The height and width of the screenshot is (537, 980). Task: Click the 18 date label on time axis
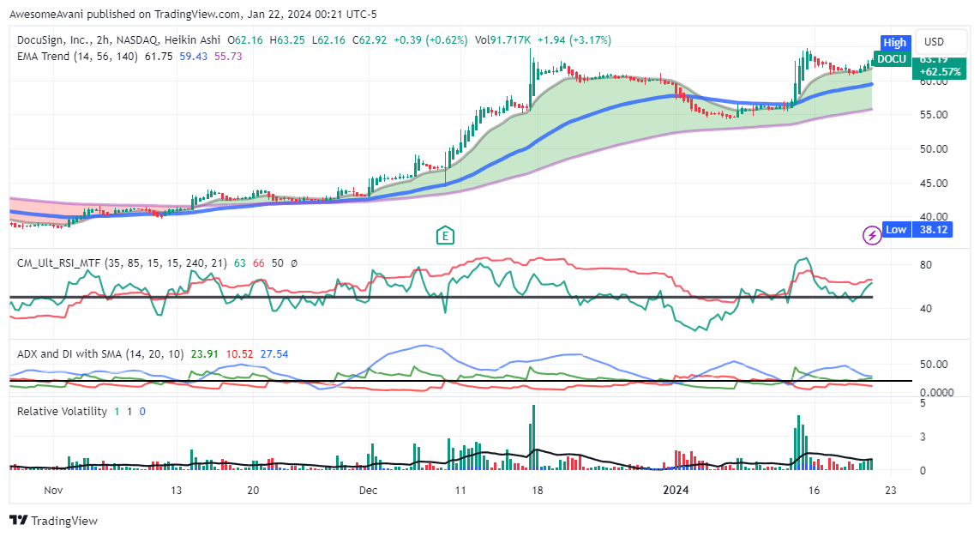pos(537,490)
